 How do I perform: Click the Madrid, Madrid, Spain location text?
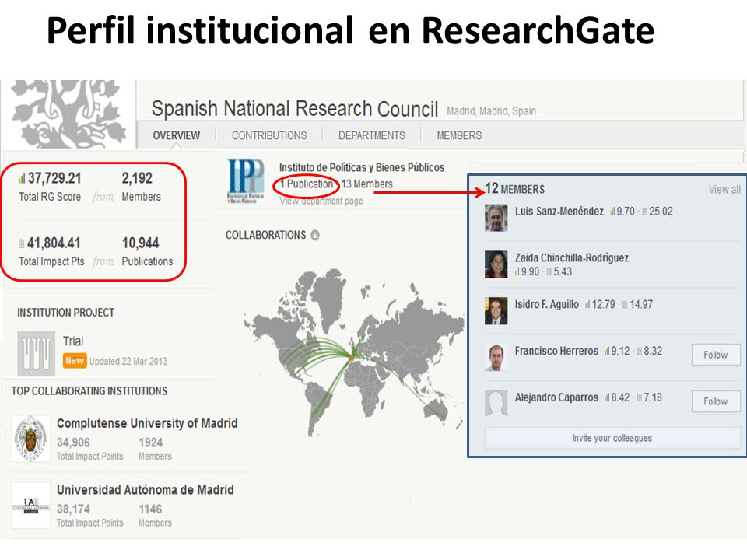point(491,111)
